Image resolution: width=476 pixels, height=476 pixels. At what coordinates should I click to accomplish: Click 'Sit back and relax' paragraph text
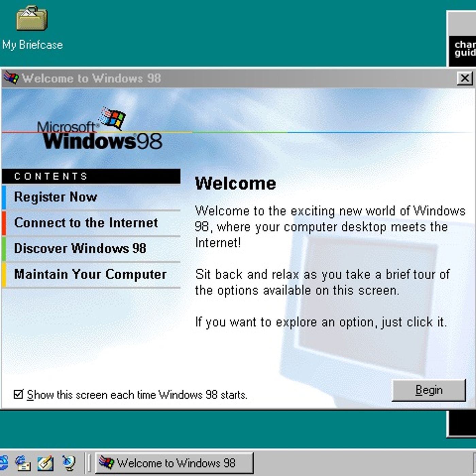click(322, 282)
